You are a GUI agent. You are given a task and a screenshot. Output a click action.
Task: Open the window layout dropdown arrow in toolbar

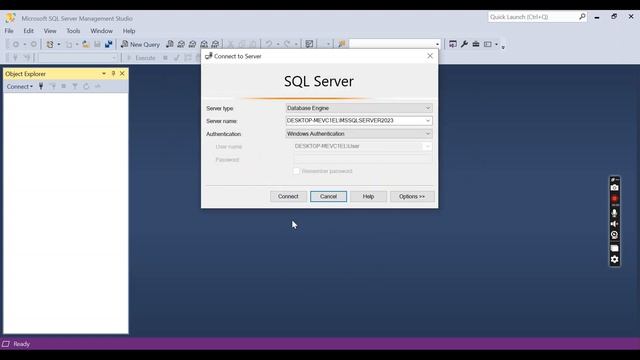pyautogui.click(x=496, y=44)
